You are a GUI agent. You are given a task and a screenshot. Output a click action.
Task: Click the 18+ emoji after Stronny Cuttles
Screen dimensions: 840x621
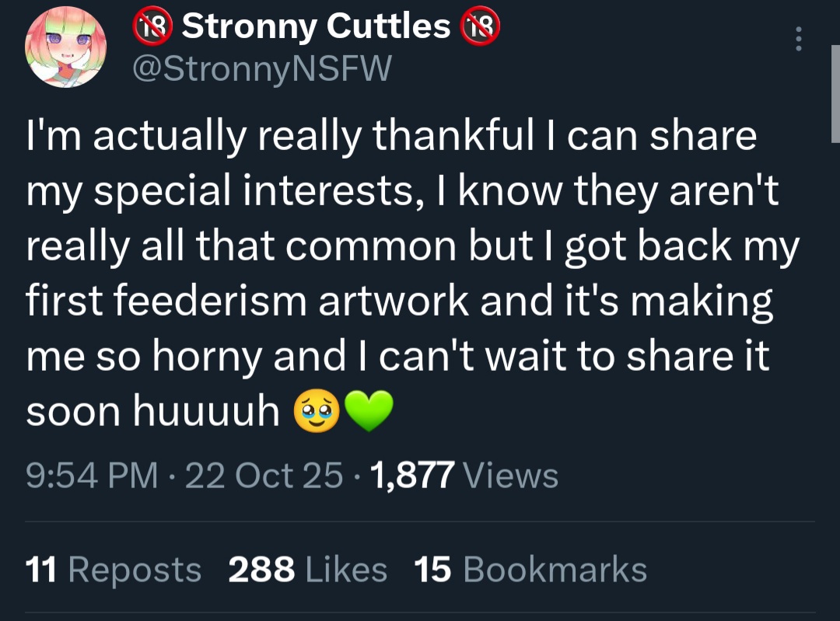click(x=479, y=28)
